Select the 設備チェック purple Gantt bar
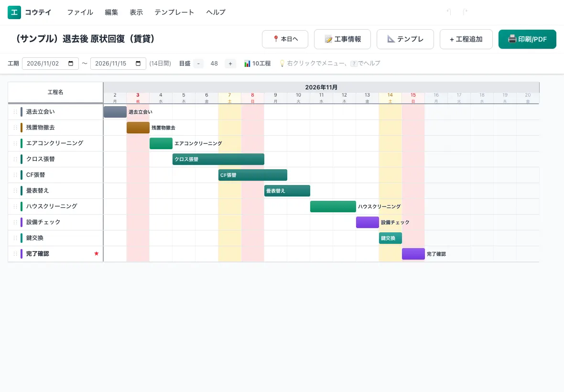 [368, 222]
